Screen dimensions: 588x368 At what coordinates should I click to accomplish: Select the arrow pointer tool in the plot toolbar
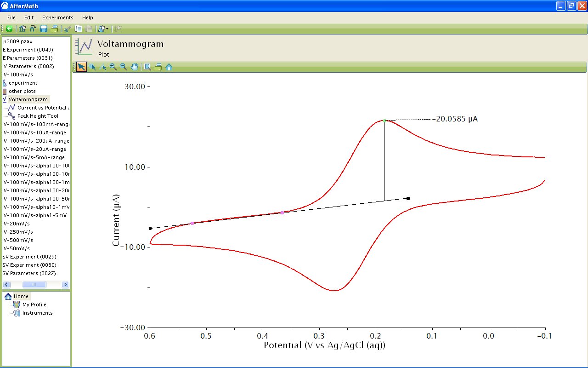(81, 67)
